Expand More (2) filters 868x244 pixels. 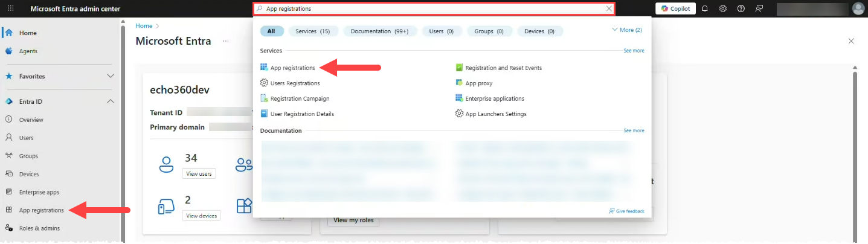point(626,30)
